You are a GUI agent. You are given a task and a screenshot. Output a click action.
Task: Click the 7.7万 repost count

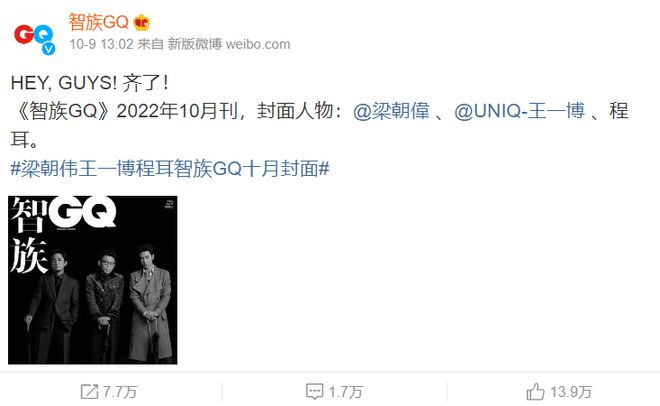[120, 392]
